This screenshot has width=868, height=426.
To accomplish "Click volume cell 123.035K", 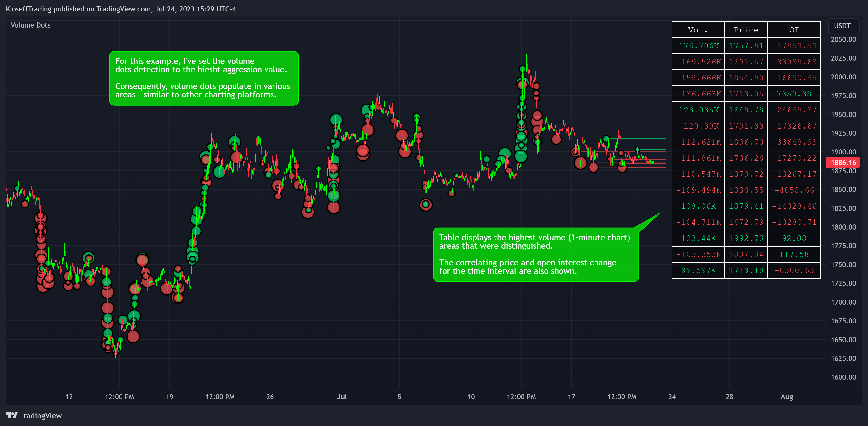I will pyautogui.click(x=698, y=110).
